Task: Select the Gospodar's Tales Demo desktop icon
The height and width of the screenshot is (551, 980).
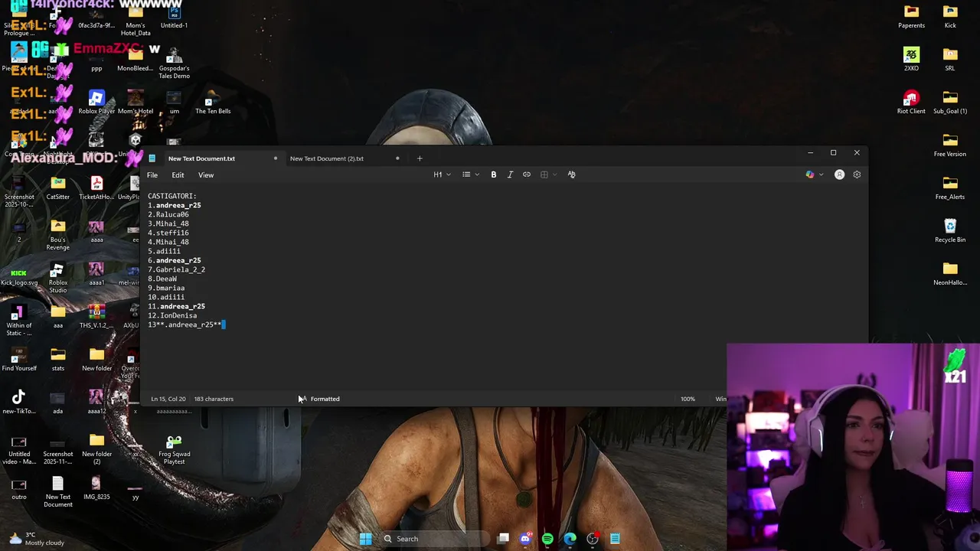Action: pyautogui.click(x=174, y=63)
